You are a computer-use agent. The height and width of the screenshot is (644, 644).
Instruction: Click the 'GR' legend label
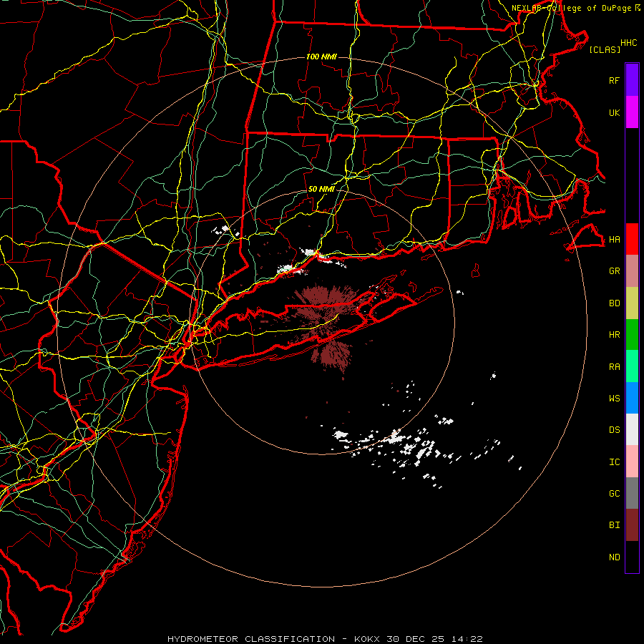coord(614,271)
